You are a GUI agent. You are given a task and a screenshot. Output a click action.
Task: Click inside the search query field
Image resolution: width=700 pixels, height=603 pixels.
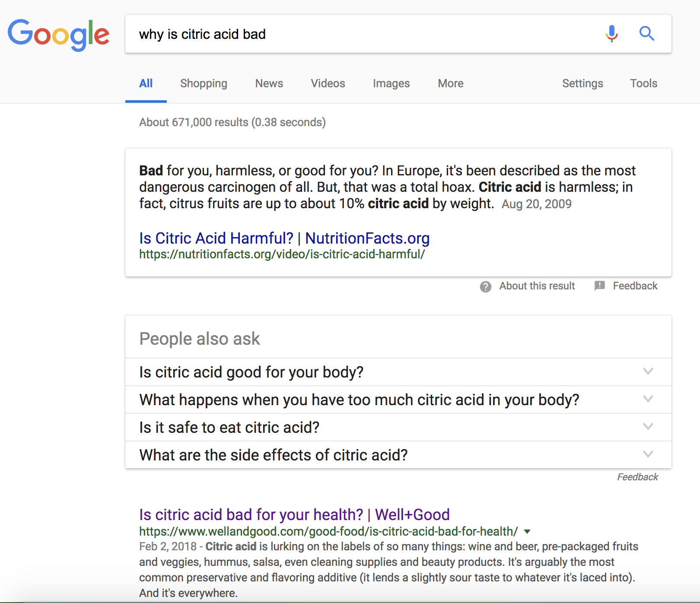click(302, 34)
